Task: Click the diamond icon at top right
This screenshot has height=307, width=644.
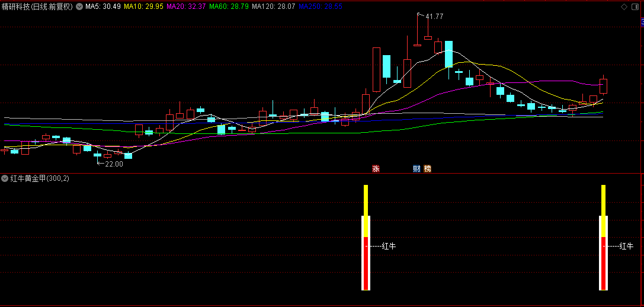Action: coord(624,7)
